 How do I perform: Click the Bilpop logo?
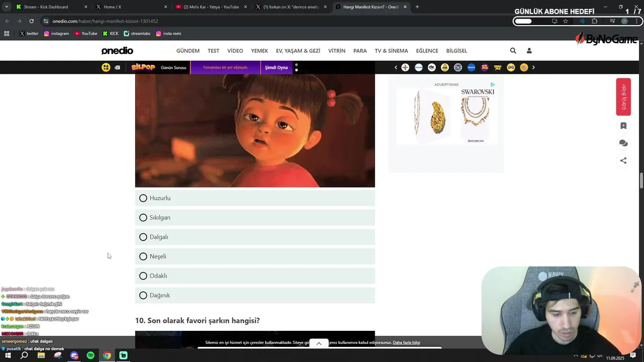tap(143, 67)
